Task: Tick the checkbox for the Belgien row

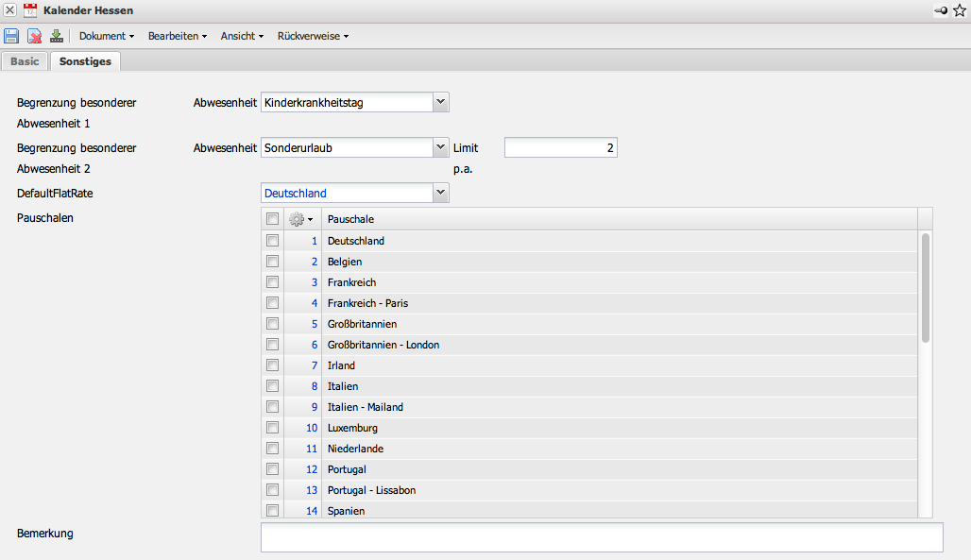Action: point(272,262)
